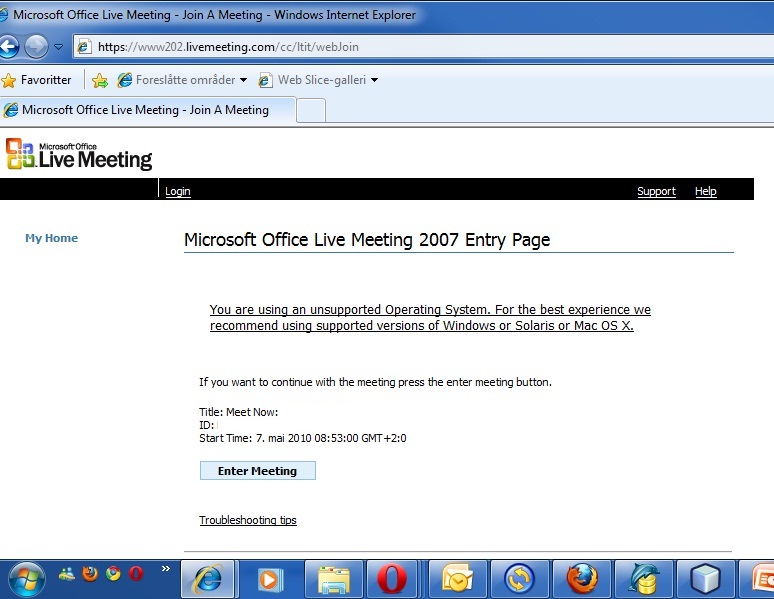Click the browser Forward arrow button

tap(37, 47)
